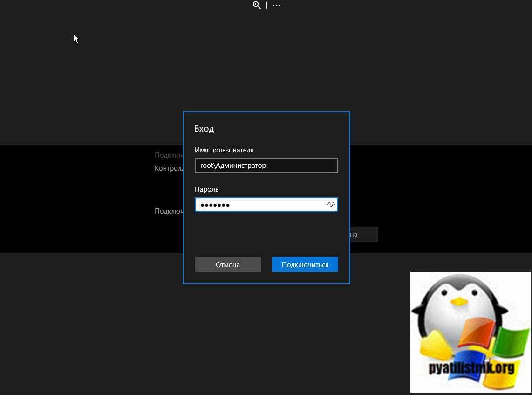This screenshot has height=395, width=532.
Task: Click the zoom magnifier icon at top
Action: 257,5
